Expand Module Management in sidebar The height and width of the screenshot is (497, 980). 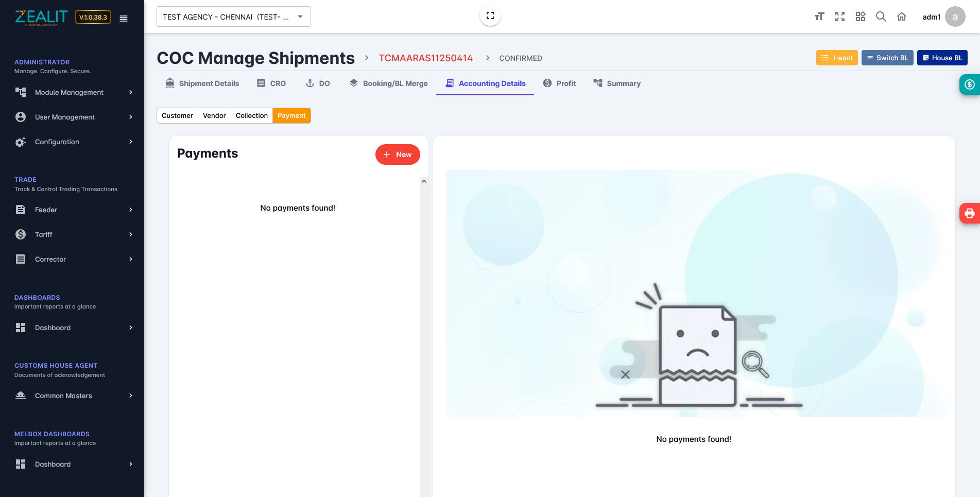tap(74, 92)
